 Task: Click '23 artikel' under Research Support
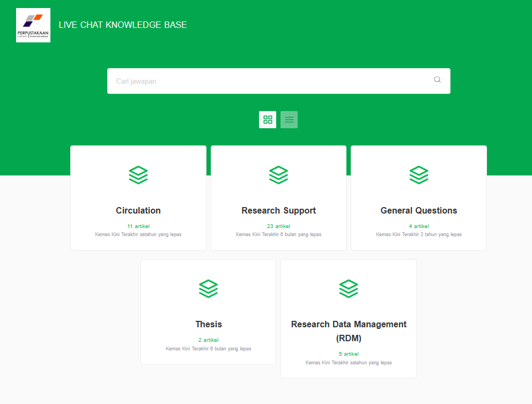coord(278,226)
